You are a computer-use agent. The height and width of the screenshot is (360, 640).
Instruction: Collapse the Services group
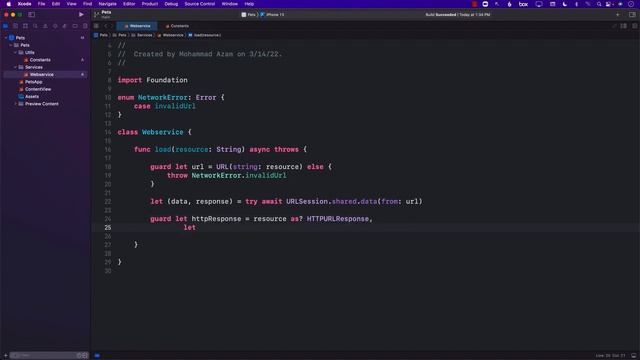(16, 67)
